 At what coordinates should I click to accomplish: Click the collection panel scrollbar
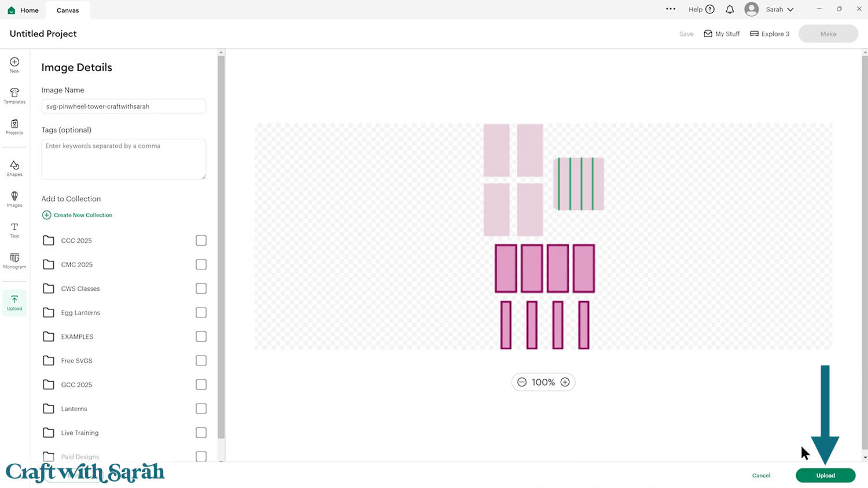[x=221, y=247]
